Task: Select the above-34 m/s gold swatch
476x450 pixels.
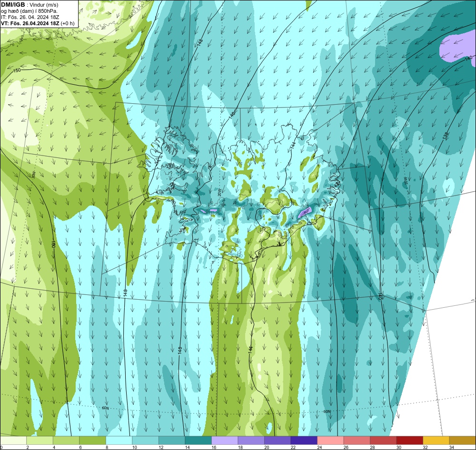Action: coord(462,440)
